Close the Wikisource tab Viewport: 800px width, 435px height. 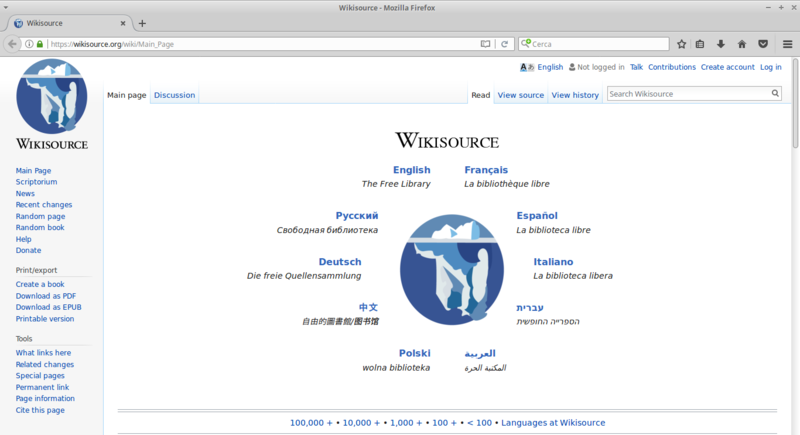(x=123, y=23)
